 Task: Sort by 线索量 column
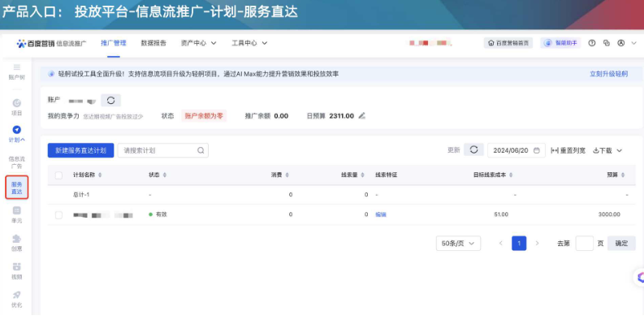click(363, 175)
